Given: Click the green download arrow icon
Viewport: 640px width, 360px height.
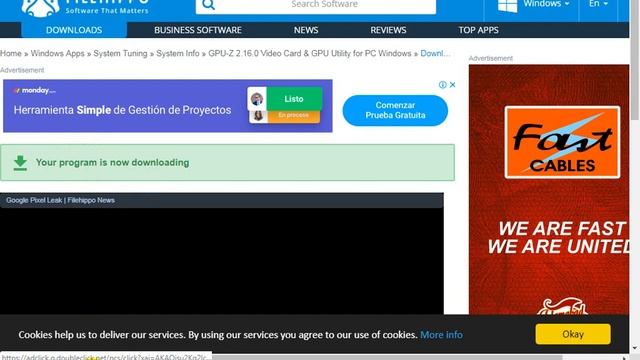Looking at the screenshot, I should (20, 162).
